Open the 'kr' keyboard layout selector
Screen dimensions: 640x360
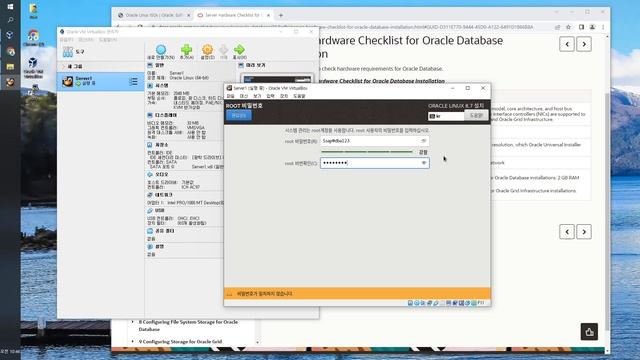pyautogui.click(x=446, y=116)
